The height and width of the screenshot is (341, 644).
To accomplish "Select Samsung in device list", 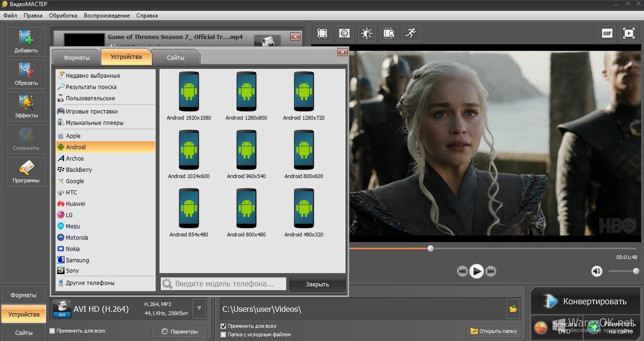I will point(106,260).
